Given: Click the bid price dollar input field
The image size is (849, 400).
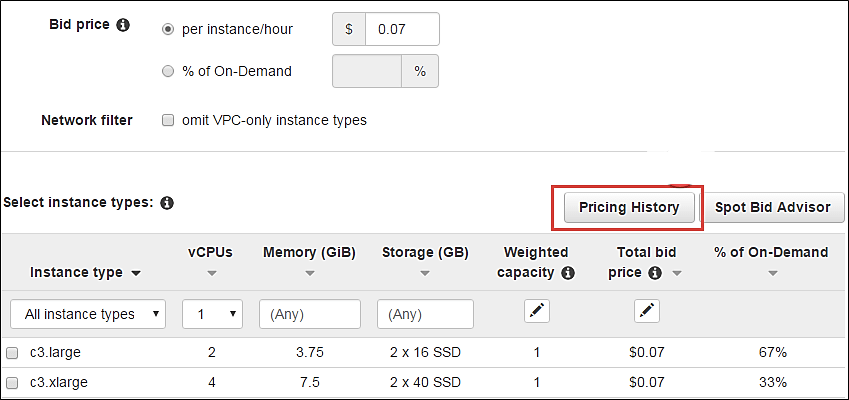Looking at the screenshot, I should [x=402, y=29].
